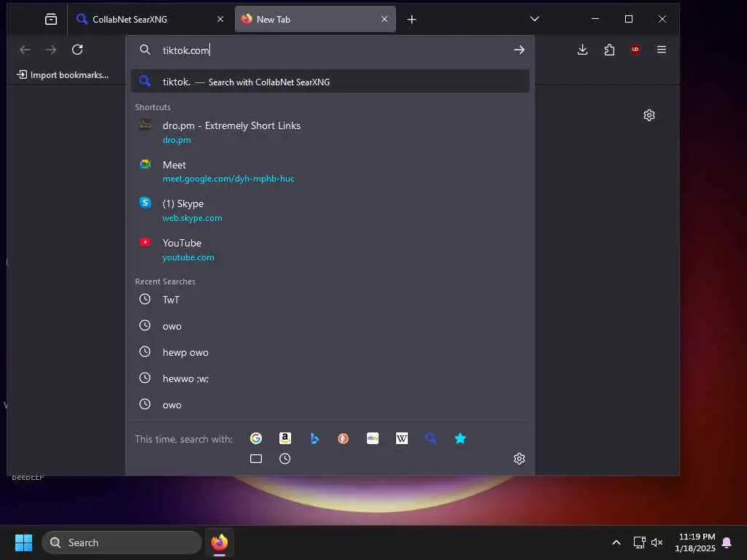Go forward to next page

click(x=51, y=50)
